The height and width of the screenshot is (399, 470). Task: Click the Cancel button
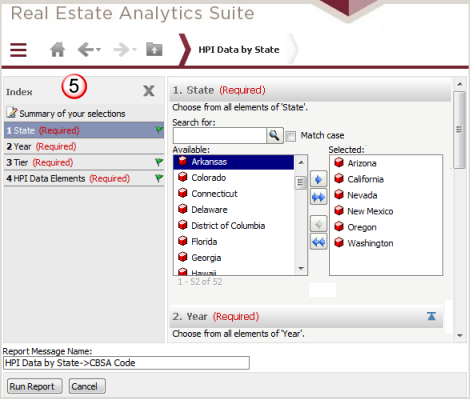click(x=87, y=386)
